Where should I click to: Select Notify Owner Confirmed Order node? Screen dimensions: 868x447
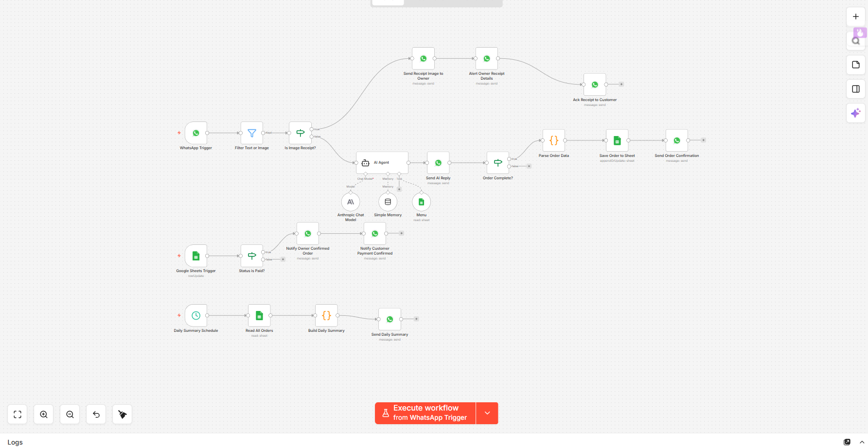point(308,233)
